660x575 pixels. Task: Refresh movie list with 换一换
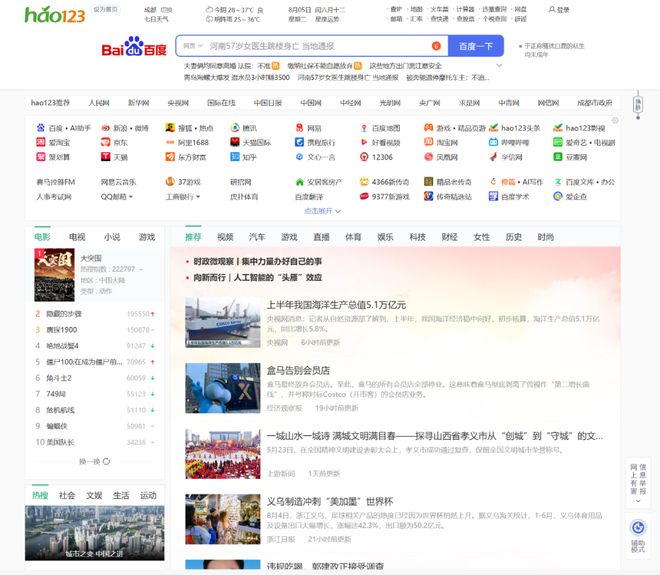(x=92, y=462)
